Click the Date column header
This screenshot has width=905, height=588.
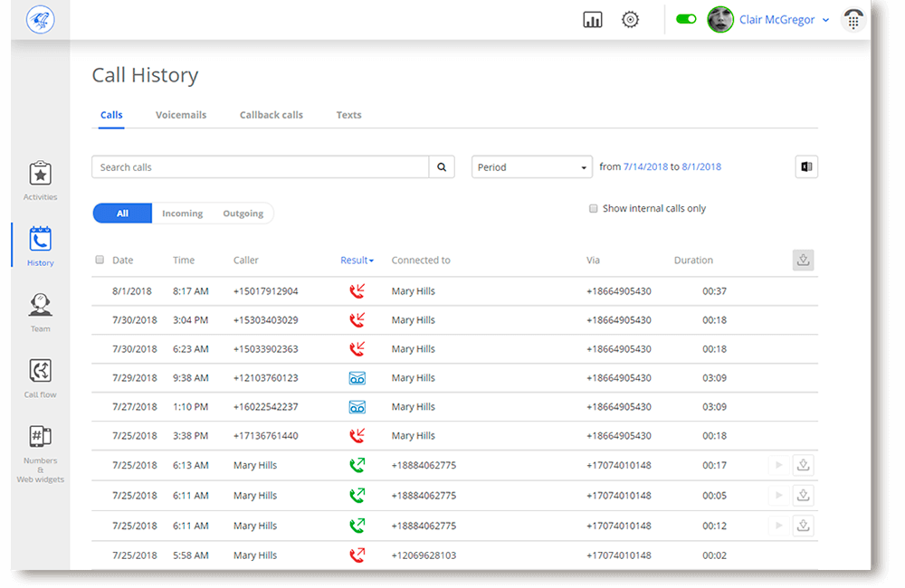pos(122,261)
